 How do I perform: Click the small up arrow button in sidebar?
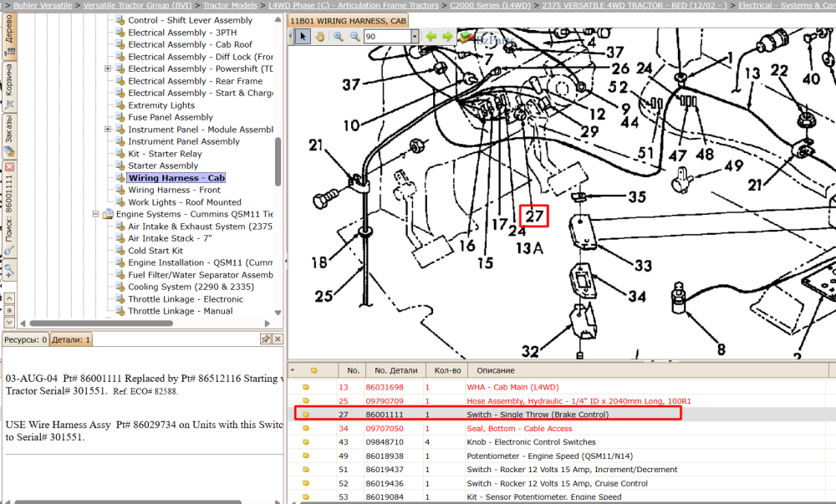(x=9, y=298)
